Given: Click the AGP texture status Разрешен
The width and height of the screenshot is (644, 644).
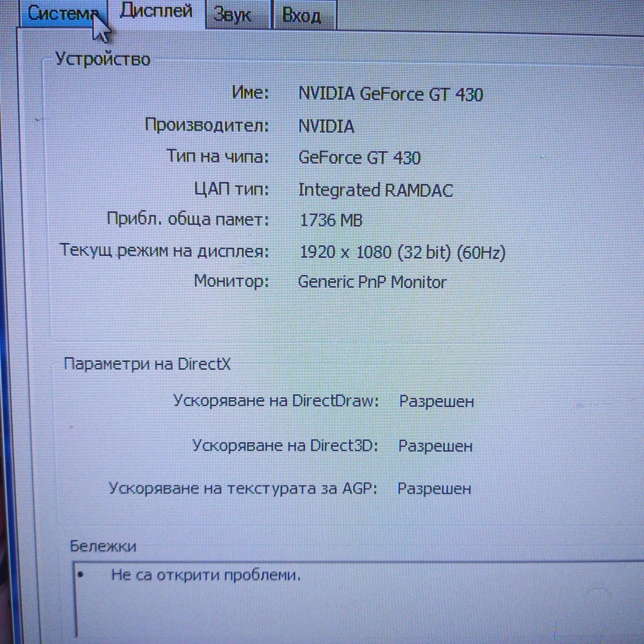Looking at the screenshot, I should tap(434, 489).
